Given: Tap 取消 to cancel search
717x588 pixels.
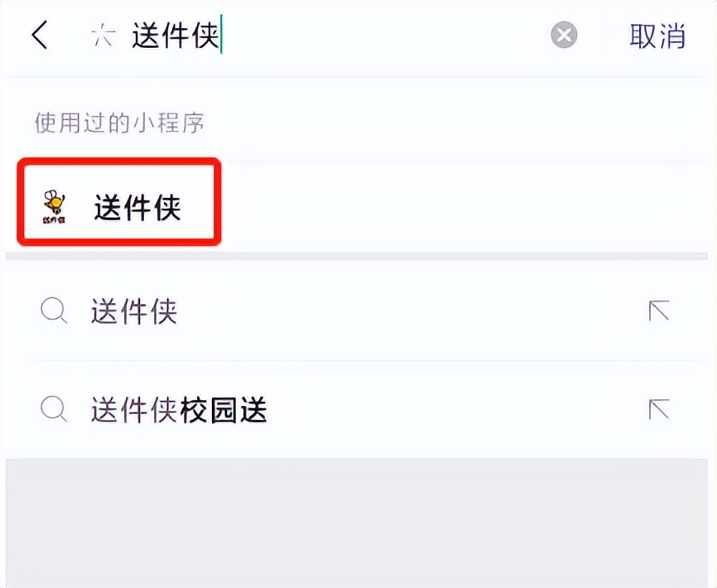Looking at the screenshot, I should coord(657,36).
